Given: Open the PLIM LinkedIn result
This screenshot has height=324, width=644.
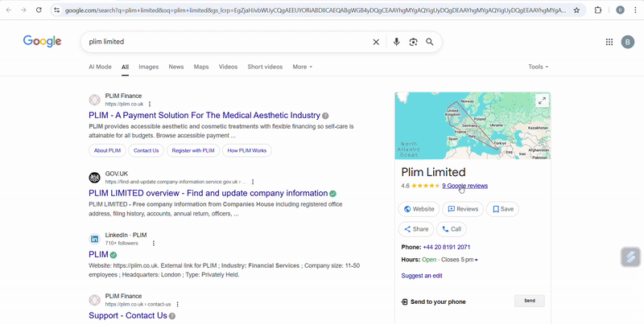Looking at the screenshot, I should (98, 254).
